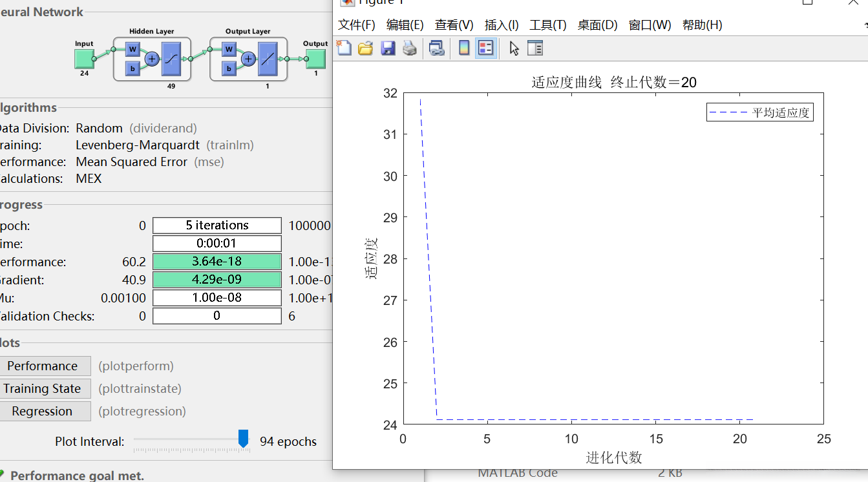This screenshot has height=482, width=868.
Task: Click the 'Performance goal met.' status text
Action: click(x=77, y=476)
